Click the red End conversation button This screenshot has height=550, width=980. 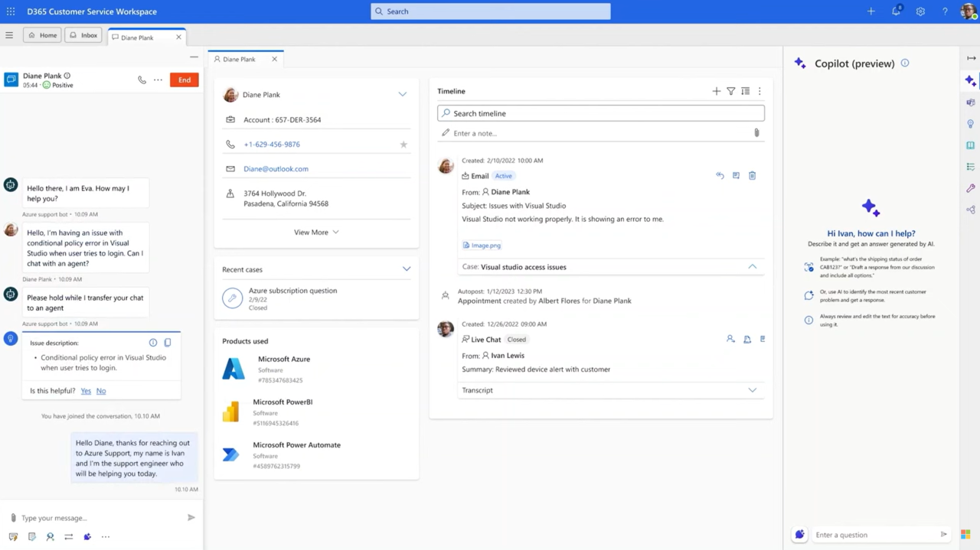click(185, 80)
